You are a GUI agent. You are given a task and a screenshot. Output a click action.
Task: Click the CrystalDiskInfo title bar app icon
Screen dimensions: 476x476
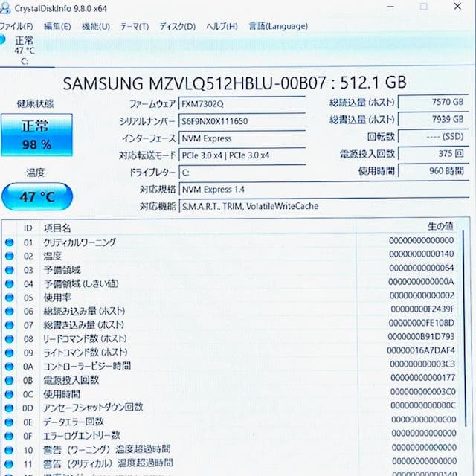pyautogui.click(x=5, y=8)
